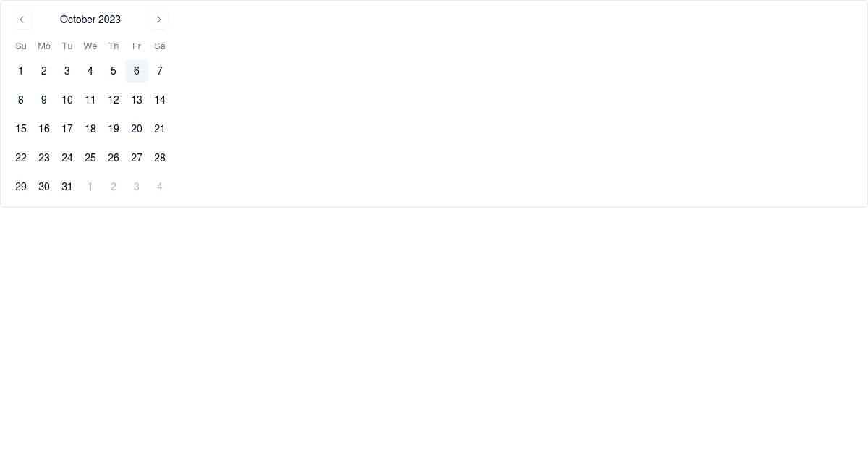The height and width of the screenshot is (456, 868).
Task: Click greyed-out November 1 date
Action: pyautogui.click(x=90, y=187)
